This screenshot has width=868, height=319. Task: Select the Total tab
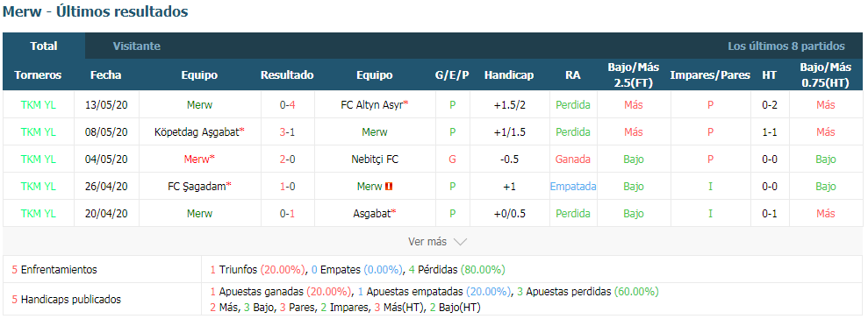point(44,46)
